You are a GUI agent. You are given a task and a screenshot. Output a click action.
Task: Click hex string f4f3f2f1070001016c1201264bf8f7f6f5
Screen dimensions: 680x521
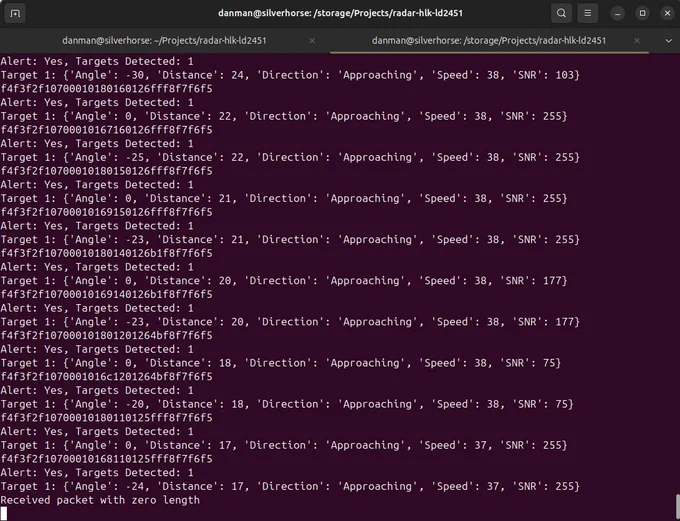107,377
